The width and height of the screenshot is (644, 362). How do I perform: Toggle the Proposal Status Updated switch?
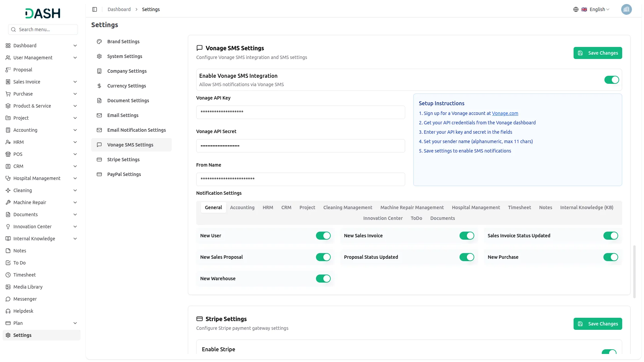tap(467, 257)
